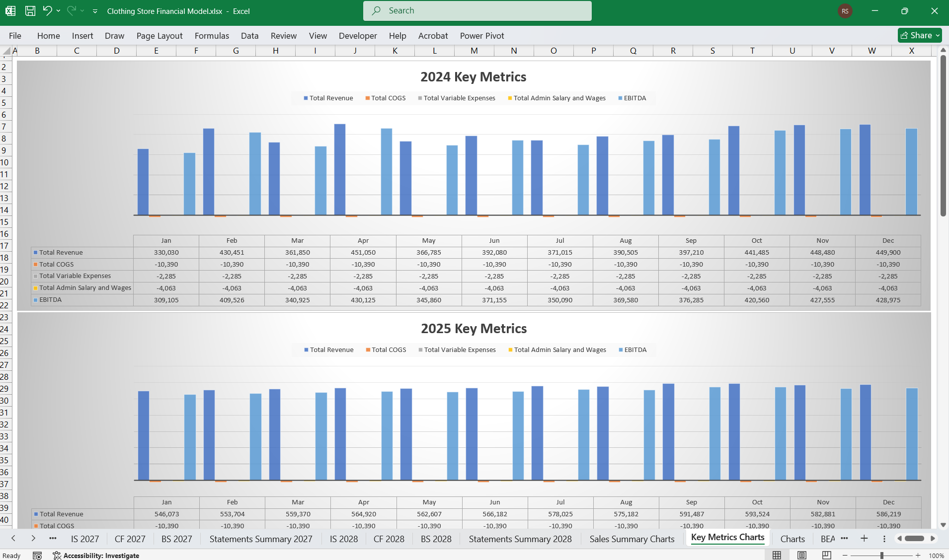Switch to Statements Summary 2028 sheet
The width and height of the screenshot is (949, 560).
(x=520, y=539)
